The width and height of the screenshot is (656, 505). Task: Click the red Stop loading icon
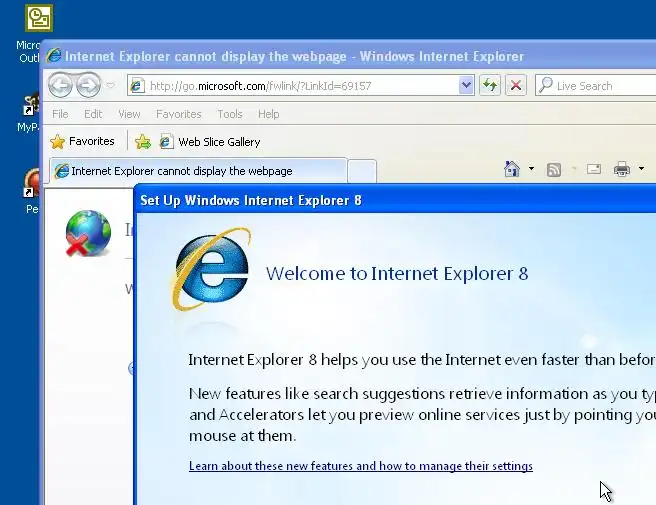click(x=516, y=86)
